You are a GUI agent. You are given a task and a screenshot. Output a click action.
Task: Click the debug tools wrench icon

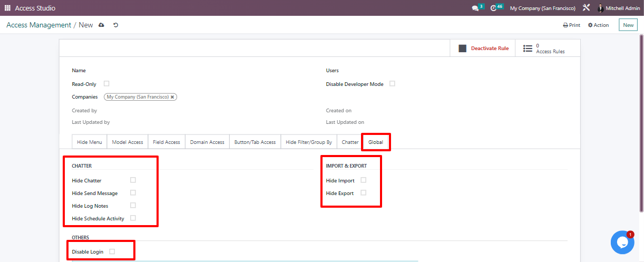coord(587,8)
